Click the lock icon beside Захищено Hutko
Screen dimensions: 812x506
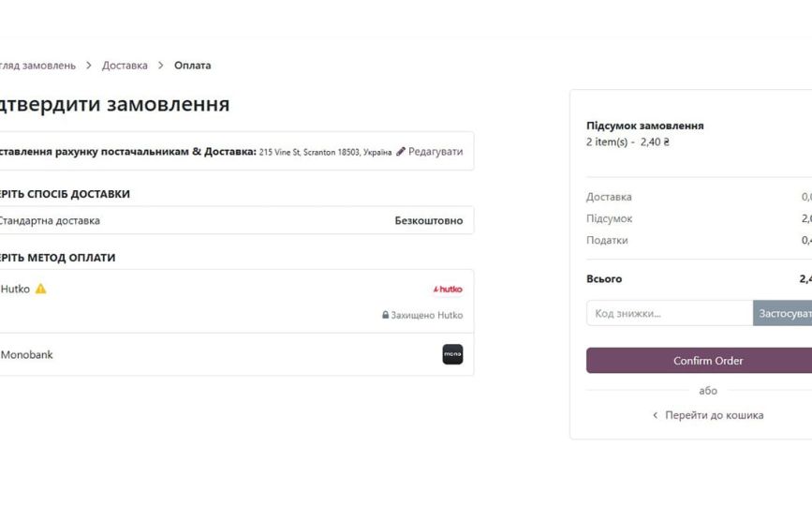pyautogui.click(x=385, y=316)
